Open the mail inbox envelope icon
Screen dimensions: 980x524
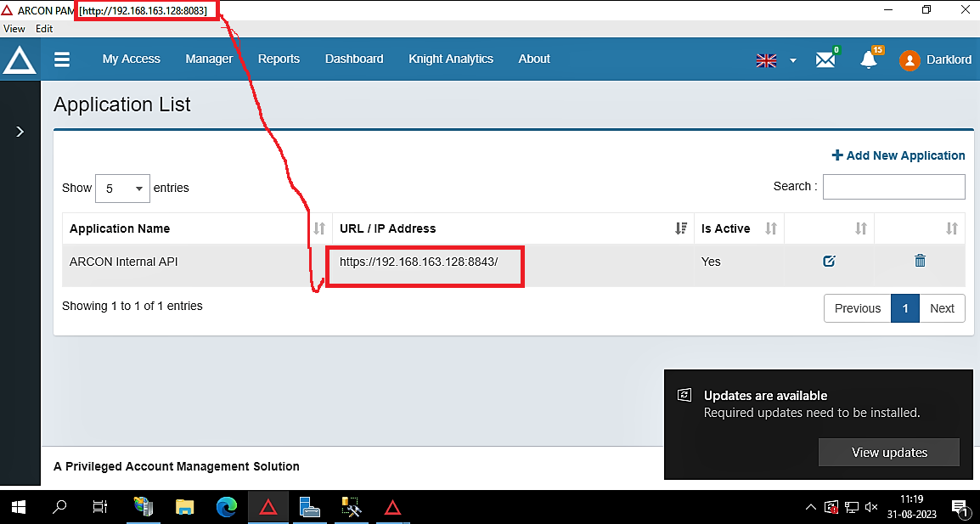coord(825,59)
